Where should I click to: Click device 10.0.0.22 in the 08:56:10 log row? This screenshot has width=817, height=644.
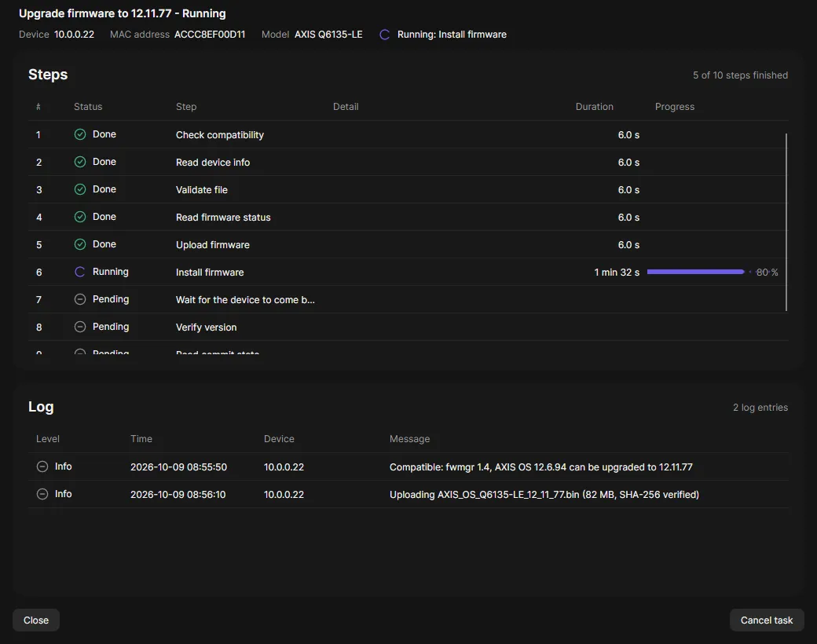coord(284,495)
